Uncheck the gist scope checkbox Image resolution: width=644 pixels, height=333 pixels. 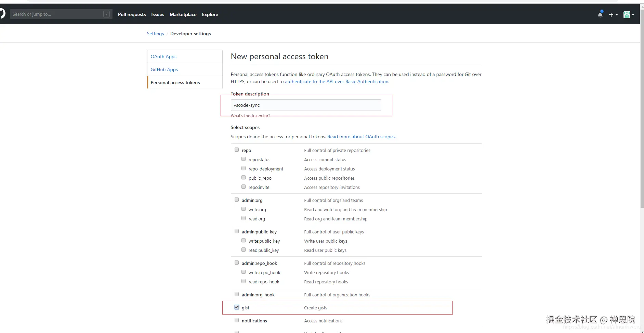(237, 307)
